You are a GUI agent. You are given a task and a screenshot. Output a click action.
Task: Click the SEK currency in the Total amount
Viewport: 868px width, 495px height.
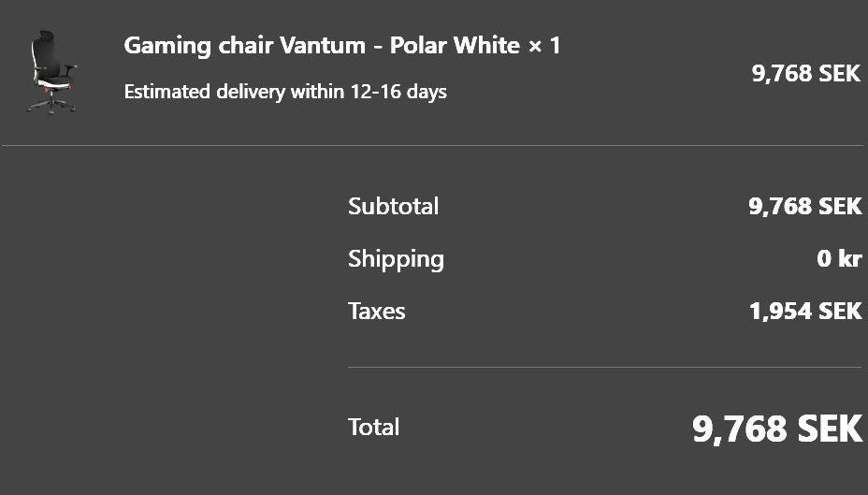click(x=829, y=429)
